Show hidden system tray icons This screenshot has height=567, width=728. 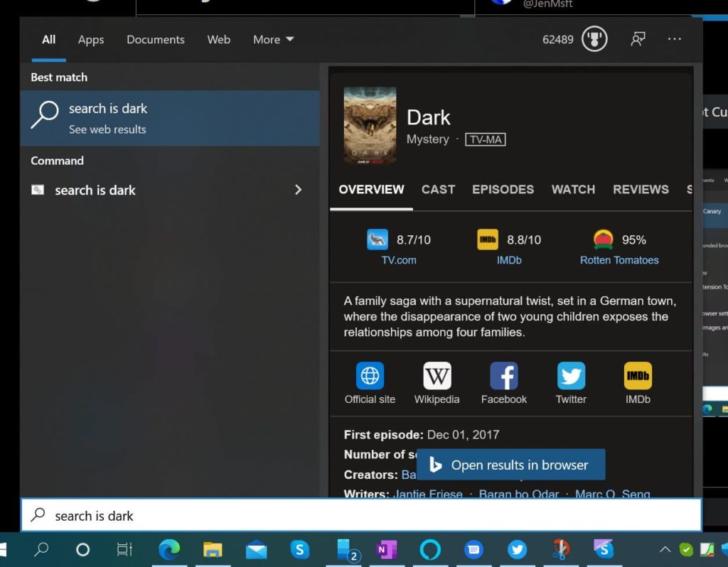click(665, 550)
